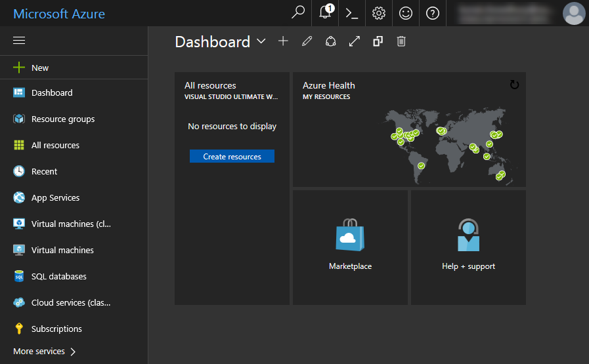Image resolution: width=589 pixels, height=364 pixels.
Task: Click the App Services globe icon
Action: click(x=19, y=197)
